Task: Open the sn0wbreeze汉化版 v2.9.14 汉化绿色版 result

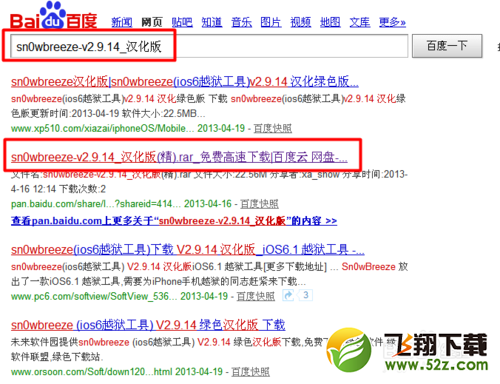Action: [185, 81]
